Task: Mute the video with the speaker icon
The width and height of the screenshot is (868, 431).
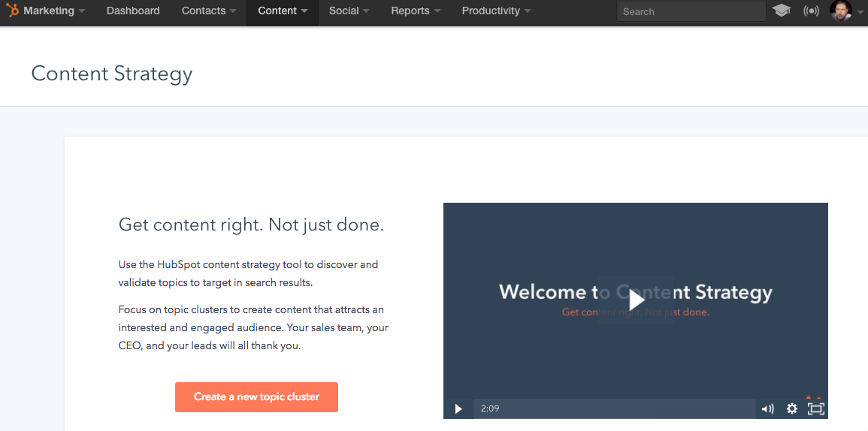Action: [767, 408]
